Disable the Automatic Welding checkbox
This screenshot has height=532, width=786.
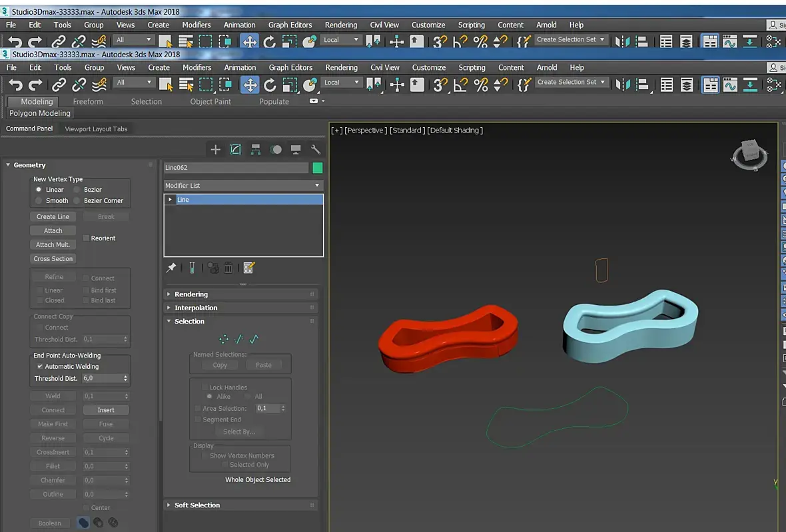40,366
